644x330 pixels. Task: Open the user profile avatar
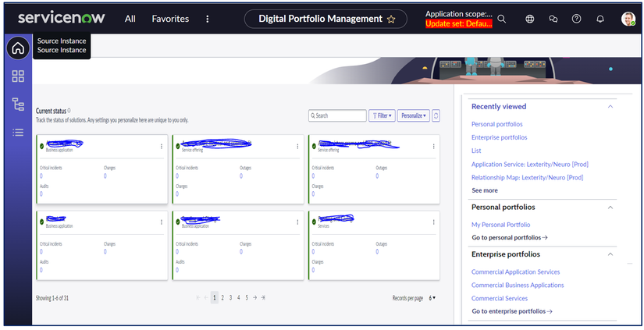628,19
